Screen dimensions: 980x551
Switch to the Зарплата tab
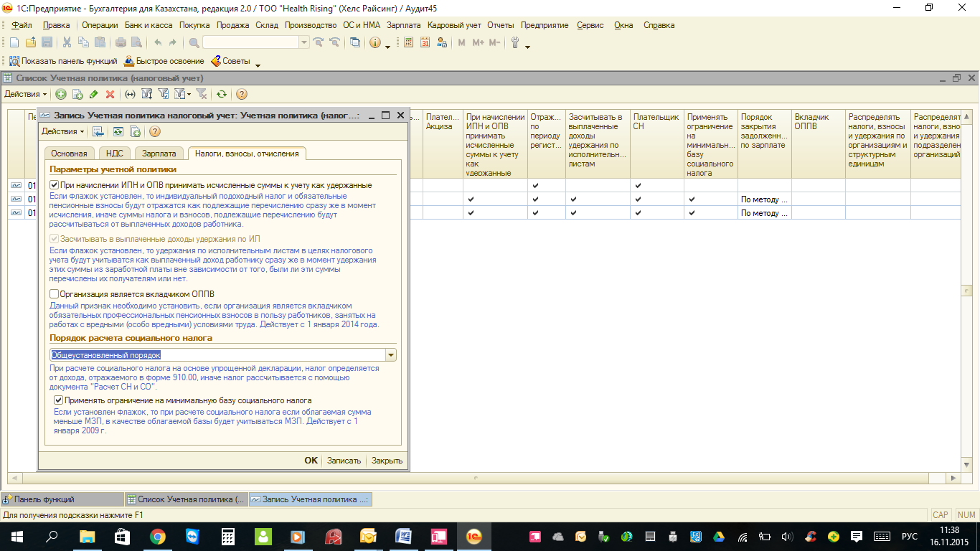159,154
